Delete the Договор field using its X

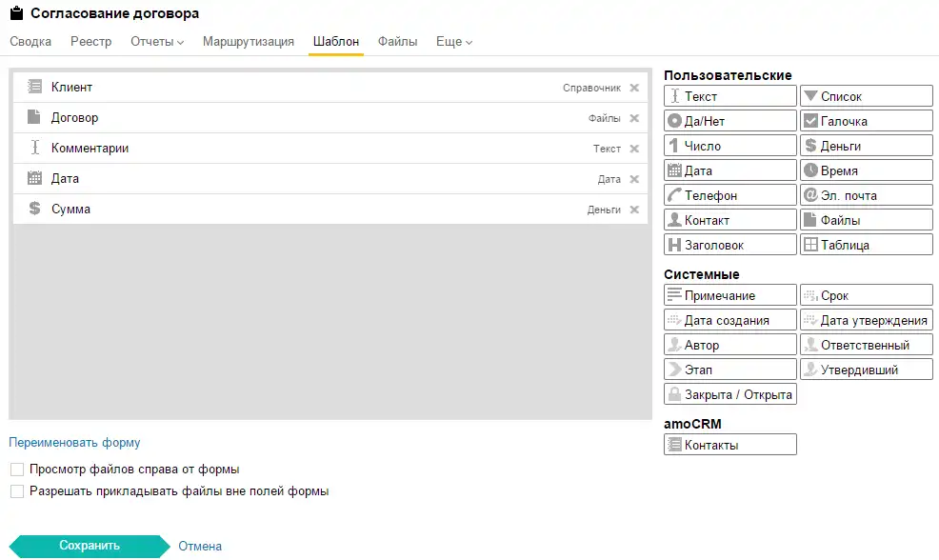[x=634, y=118]
